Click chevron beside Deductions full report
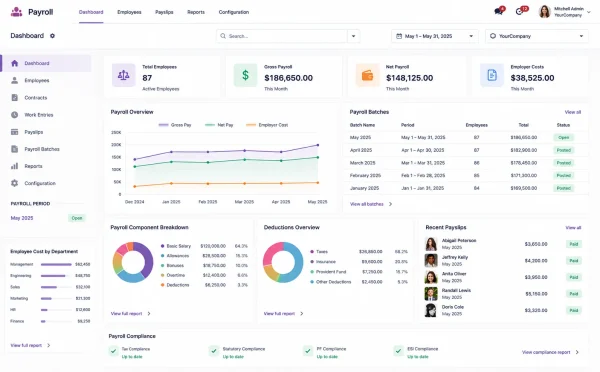The height and width of the screenshot is (372, 600). click(x=302, y=313)
